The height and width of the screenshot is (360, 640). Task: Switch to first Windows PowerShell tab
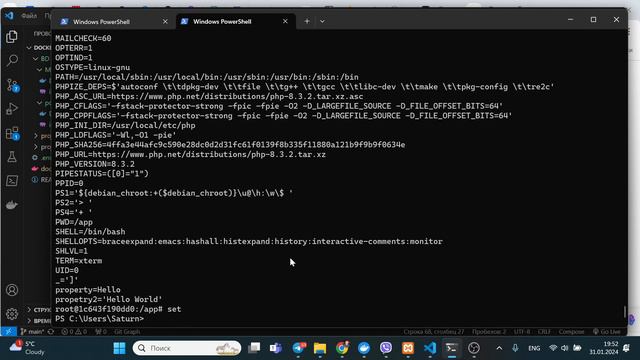(101, 22)
